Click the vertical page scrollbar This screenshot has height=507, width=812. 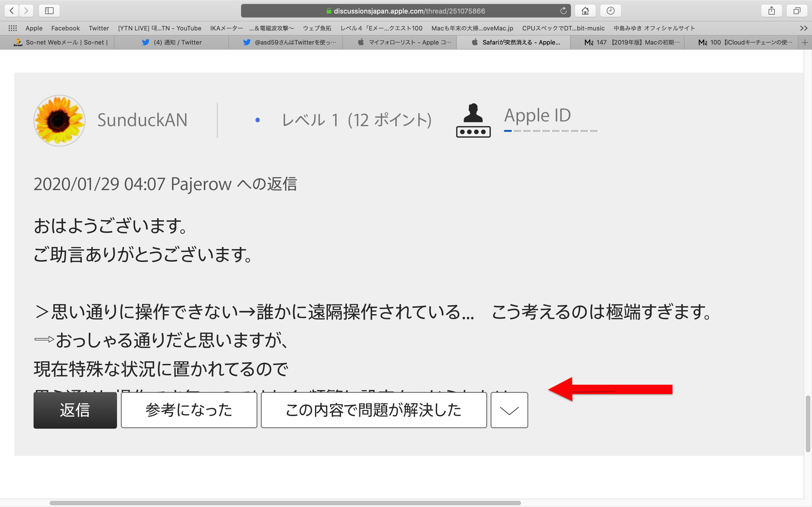(x=808, y=424)
